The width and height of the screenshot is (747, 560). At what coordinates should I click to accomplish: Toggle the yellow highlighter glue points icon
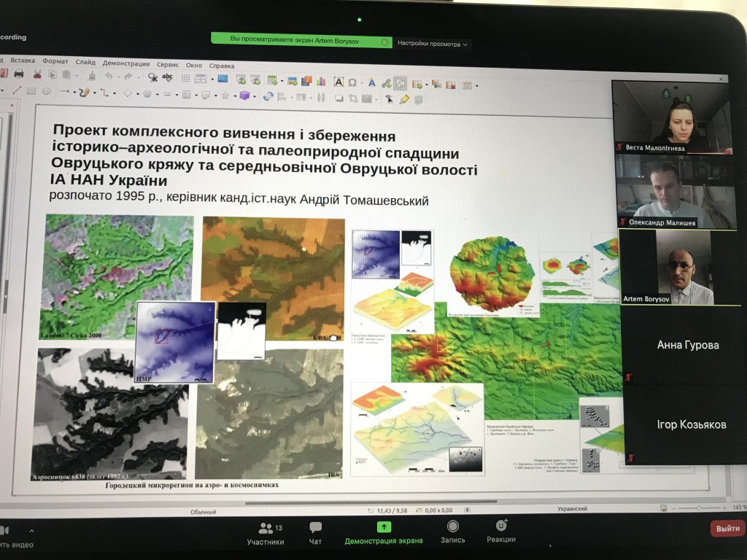(404, 99)
